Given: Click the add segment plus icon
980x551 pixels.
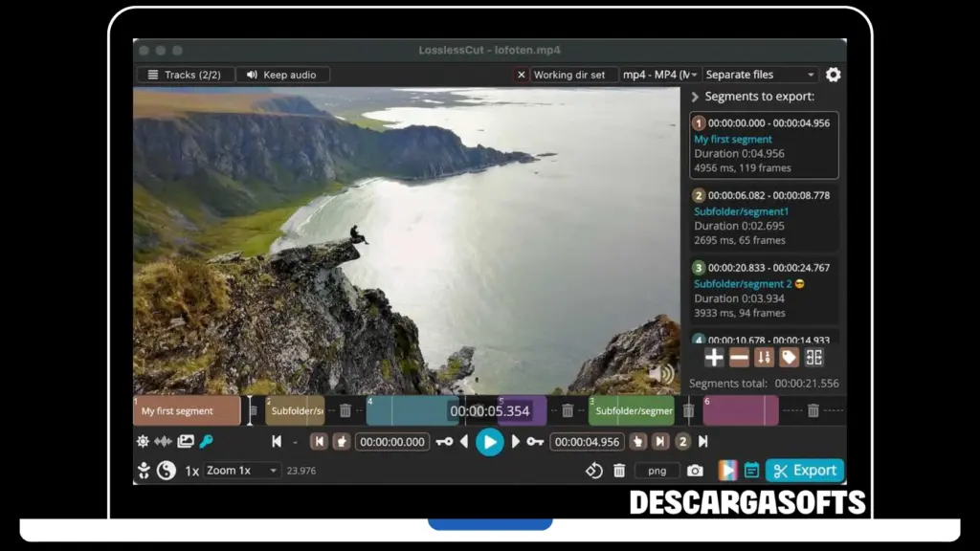Looking at the screenshot, I should 714,358.
